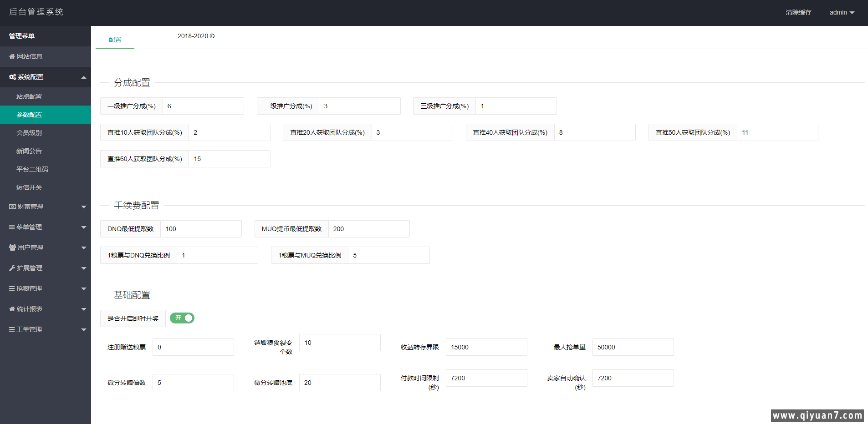This screenshot has height=424, width=868.
Task: Toggle the 是否开启即时开奖 switch off
Action: (182, 318)
